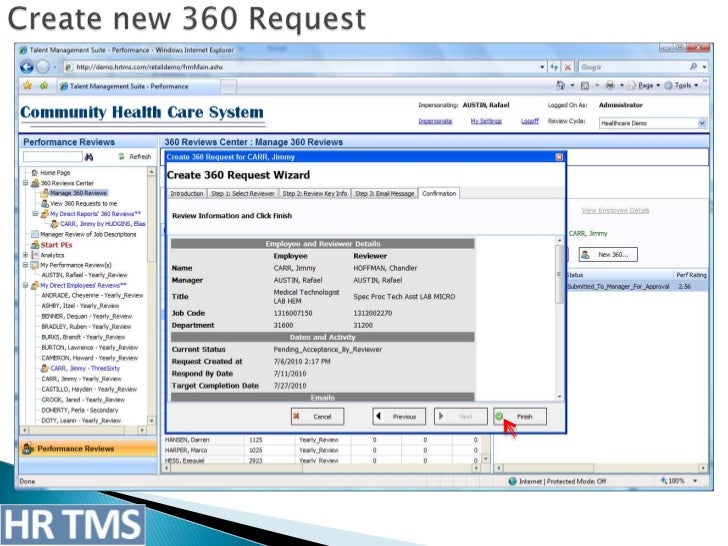Click the Performance Reviews orange panel bar
728x546 pixels.
[89, 448]
